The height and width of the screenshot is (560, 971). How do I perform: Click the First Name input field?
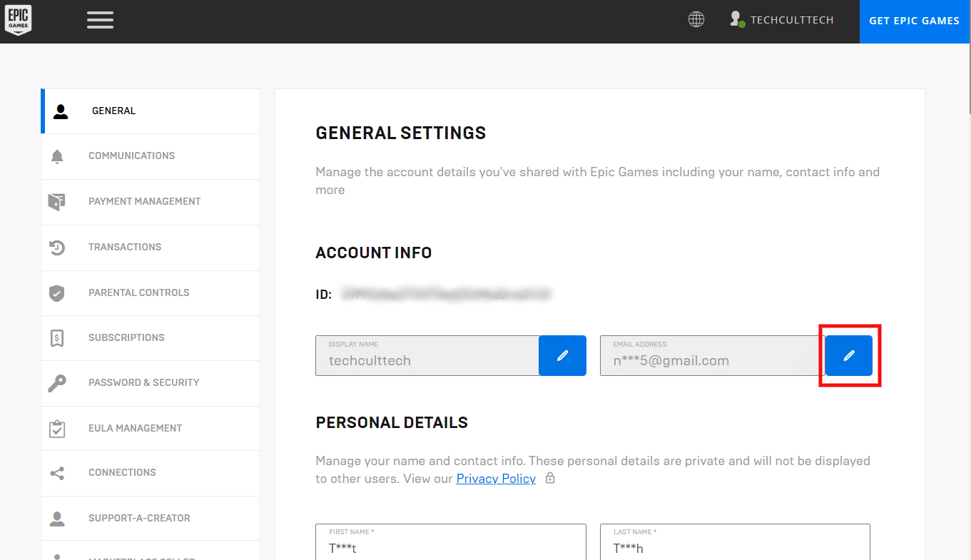point(451,542)
